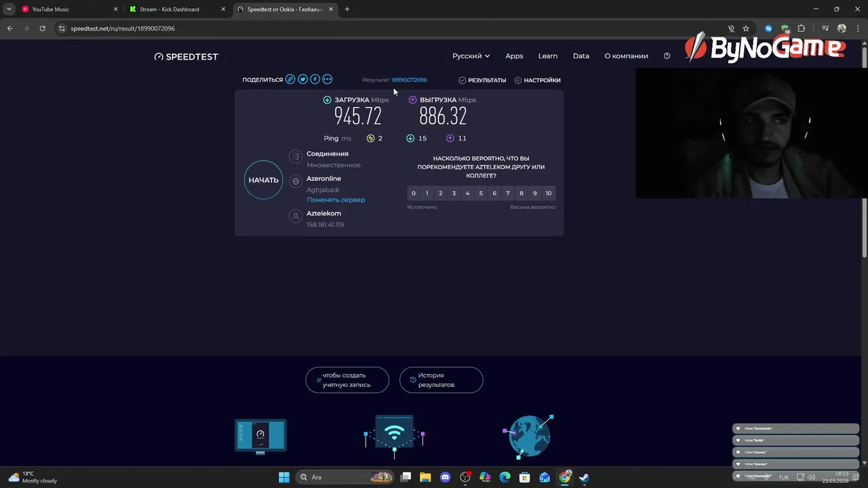Image resolution: width=868 pixels, height=488 pixels.
Task: Rate recommendation 1 on the scale
Action: pyautogui.click(x=427, y=193)
